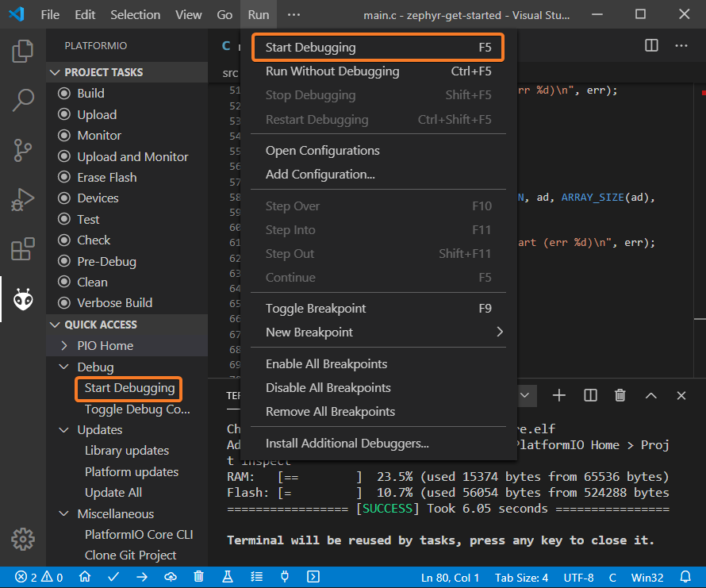The width and height of the screenshot is (706, 588).
Task: Click PlatformIO Build checkmark in status bar
Action: [113, 577]
